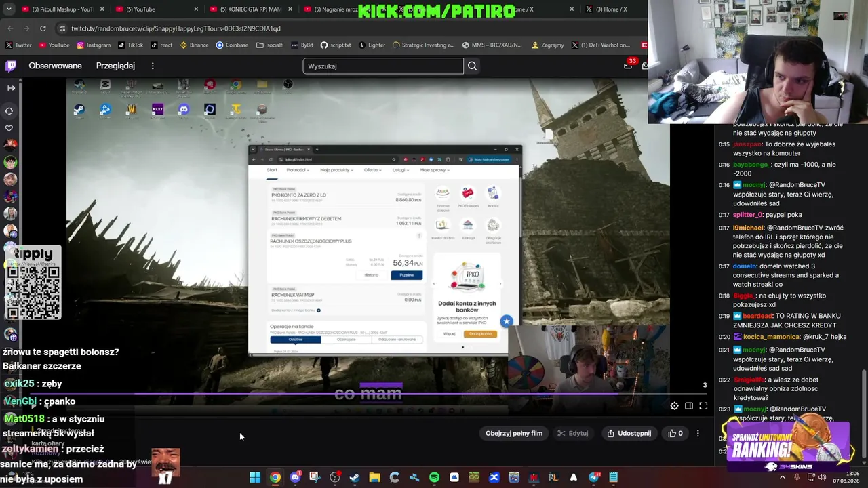Click the @kruk_7 mention in chat
Screen dimensions: 868x488
816,337
